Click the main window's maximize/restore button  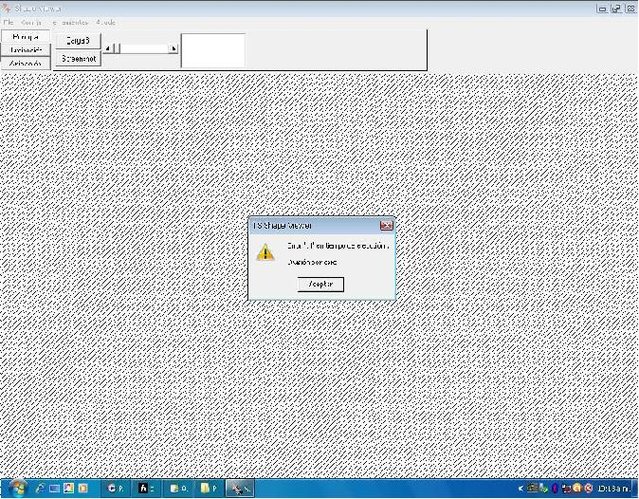[616, 7]
